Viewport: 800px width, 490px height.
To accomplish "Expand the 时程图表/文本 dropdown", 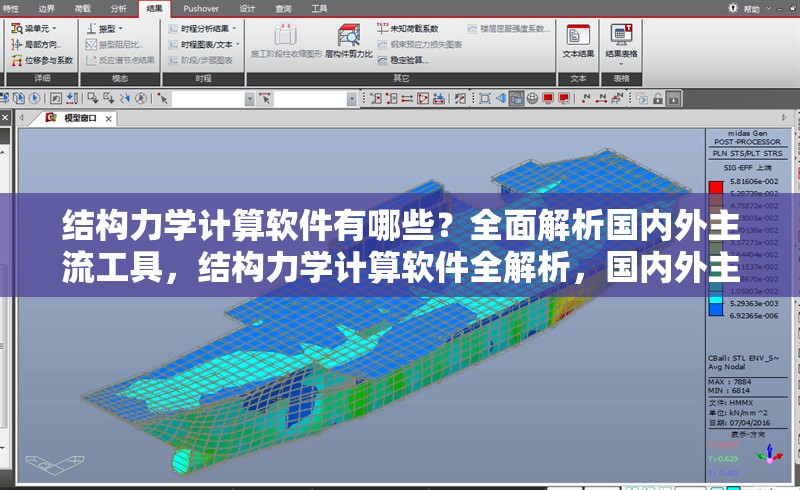I will pos(238,44).
